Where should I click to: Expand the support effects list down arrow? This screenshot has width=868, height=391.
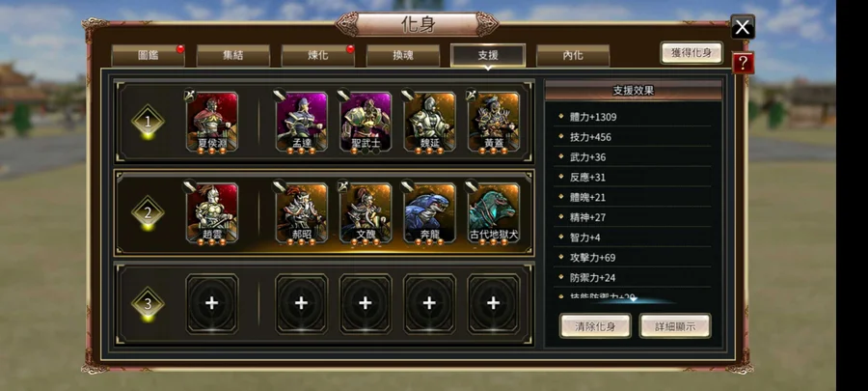click(x=634, y=299)
